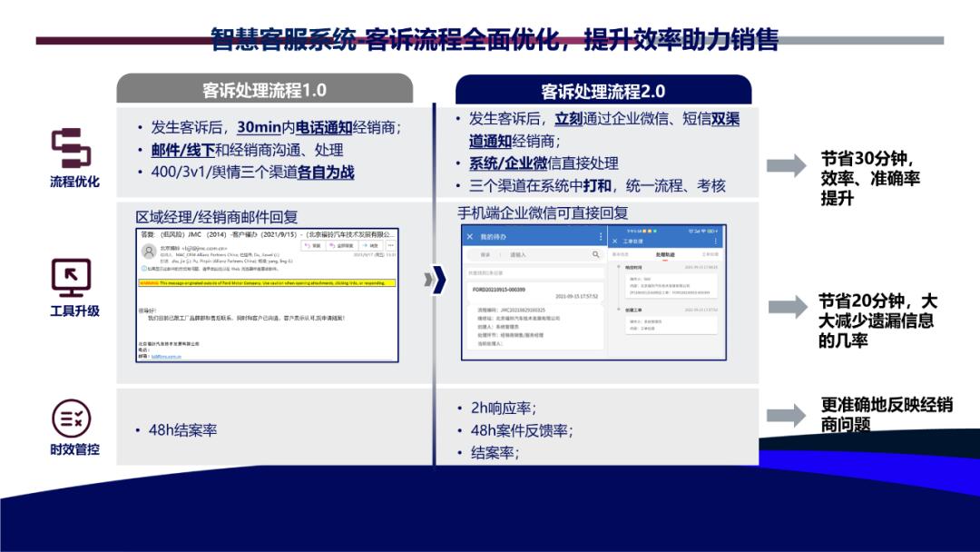
Task: Close the 我的待办 panel with X
Action: 470,236
